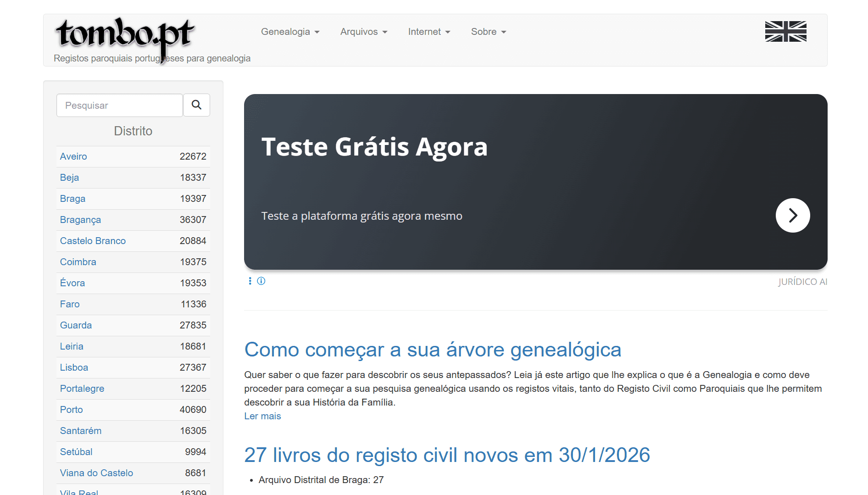Expand the Genealogia dropdown menu
The width and height of the screenshot is (868, 495).
pyautogui.click(x=290, y=32)
